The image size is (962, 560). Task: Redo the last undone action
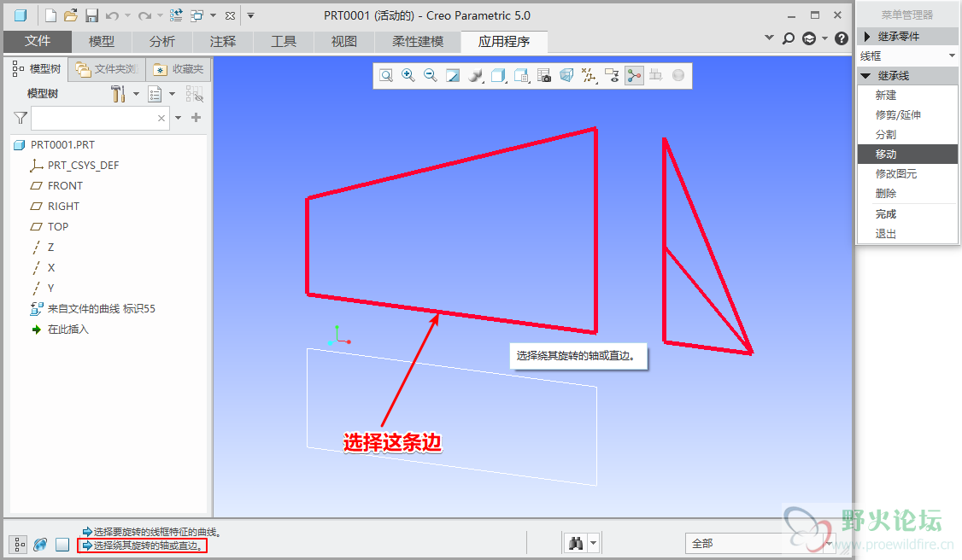coord(144,15)
